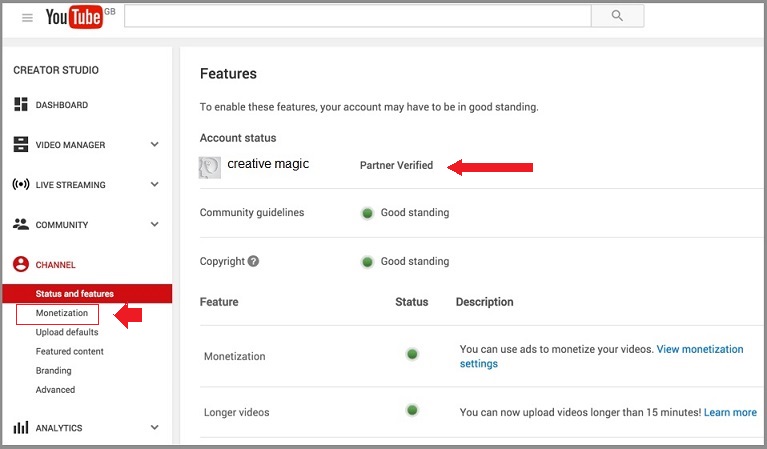Click the Community people icon
Viewport: 767px width, 449px height.
(x=21, y=224)
